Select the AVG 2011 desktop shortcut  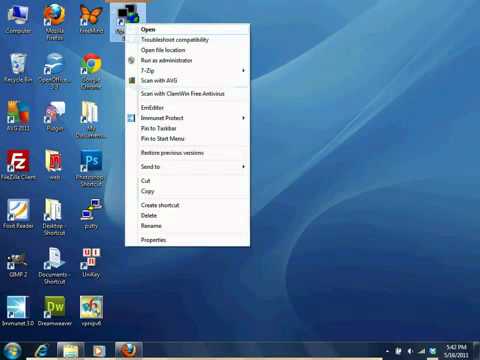(18, 116)
